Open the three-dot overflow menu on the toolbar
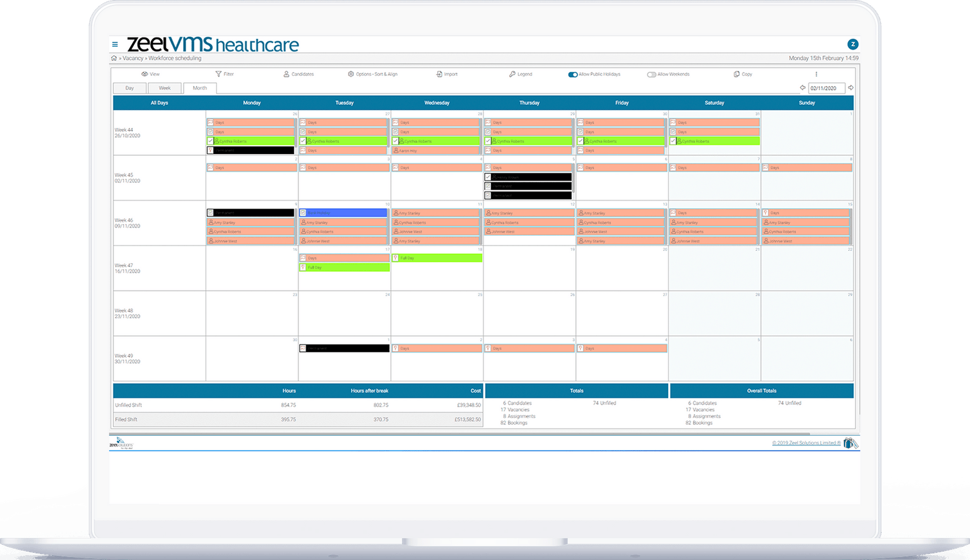The height and width of the screenshot is (560, 970). [x=817, y=74]
